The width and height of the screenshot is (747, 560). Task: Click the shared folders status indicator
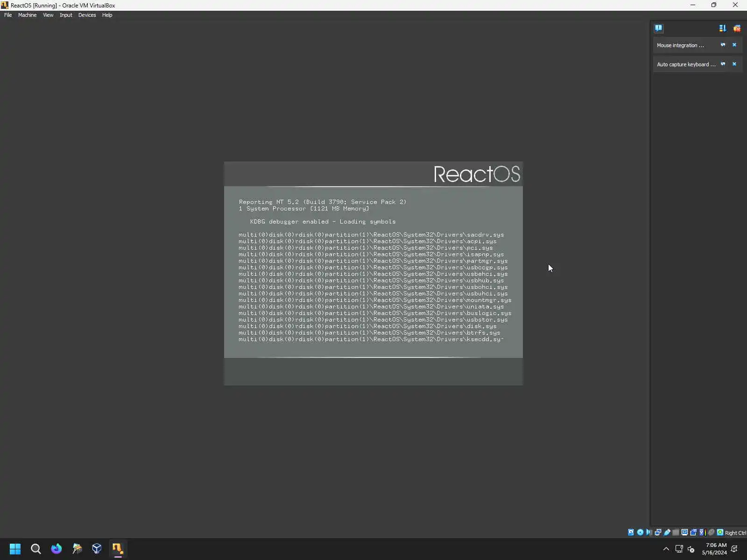pyautogui.click(x=676, y=532)
